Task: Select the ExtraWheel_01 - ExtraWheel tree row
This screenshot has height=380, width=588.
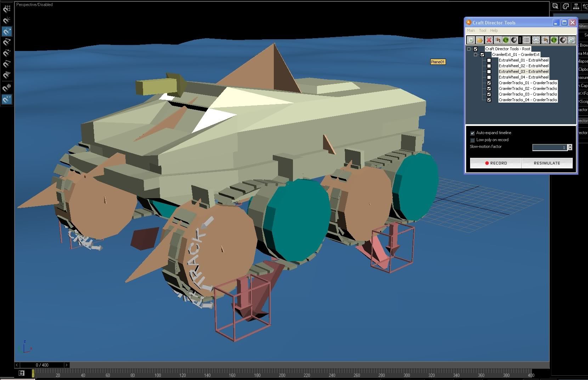Action: pos(524,60)
